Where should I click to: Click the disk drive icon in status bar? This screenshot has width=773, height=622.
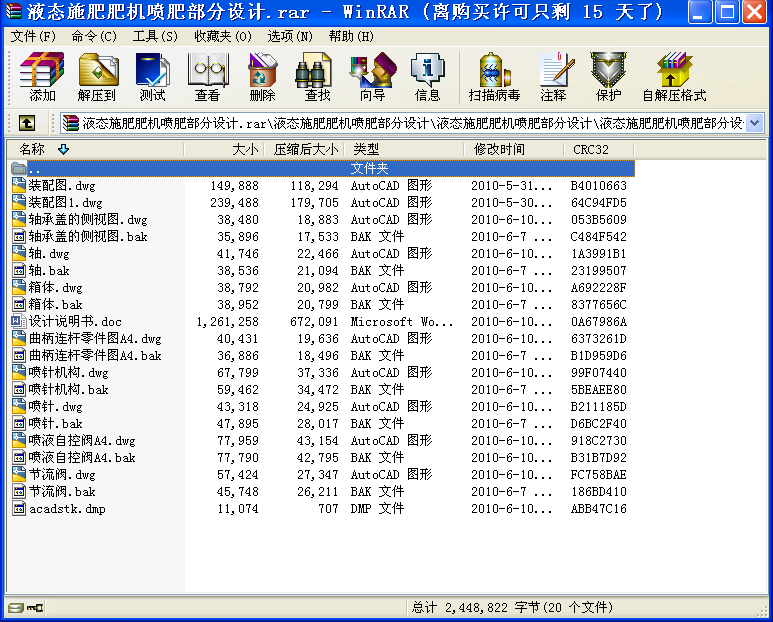[15, 608]
